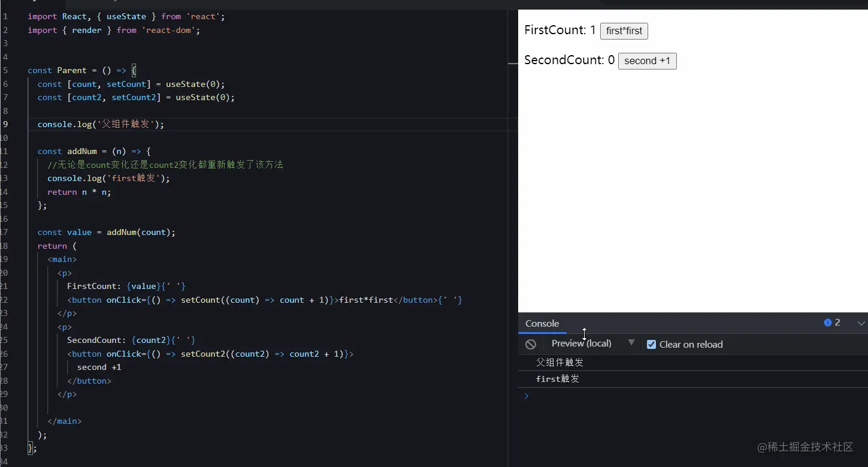
Task: Click the green Chinese comment line in addNum
Action: point(165,164)
